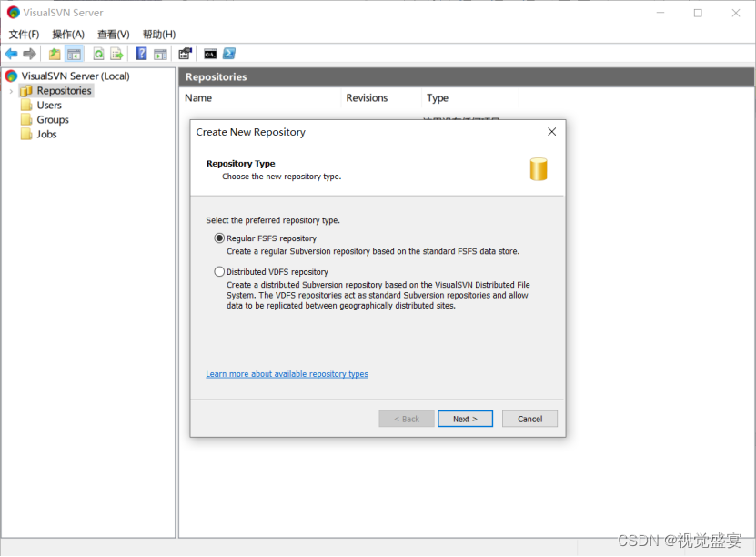Click the VisualSVN Server (Local) root node
Image resolution: width=756 pixels, height=557 pixels.
pos(75,76)
